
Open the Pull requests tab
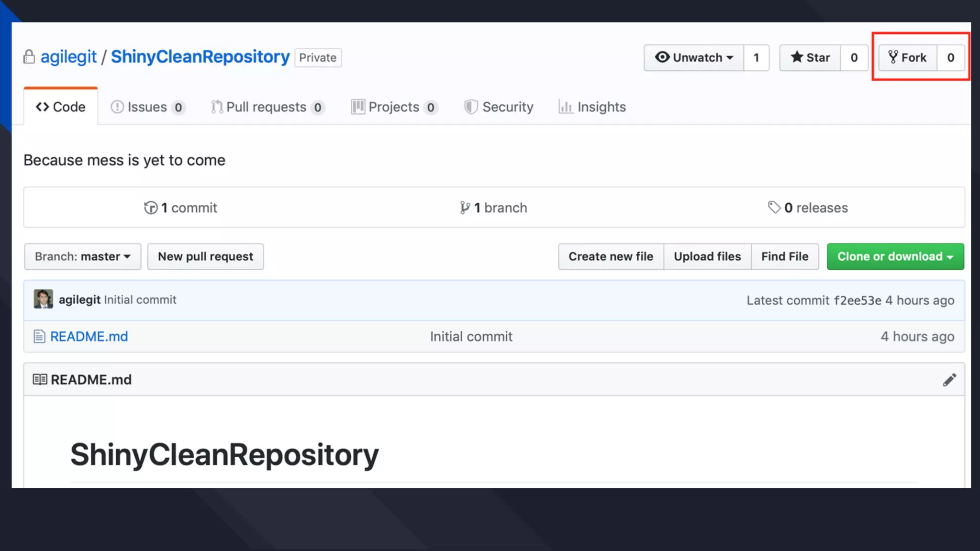coord(267,107)
